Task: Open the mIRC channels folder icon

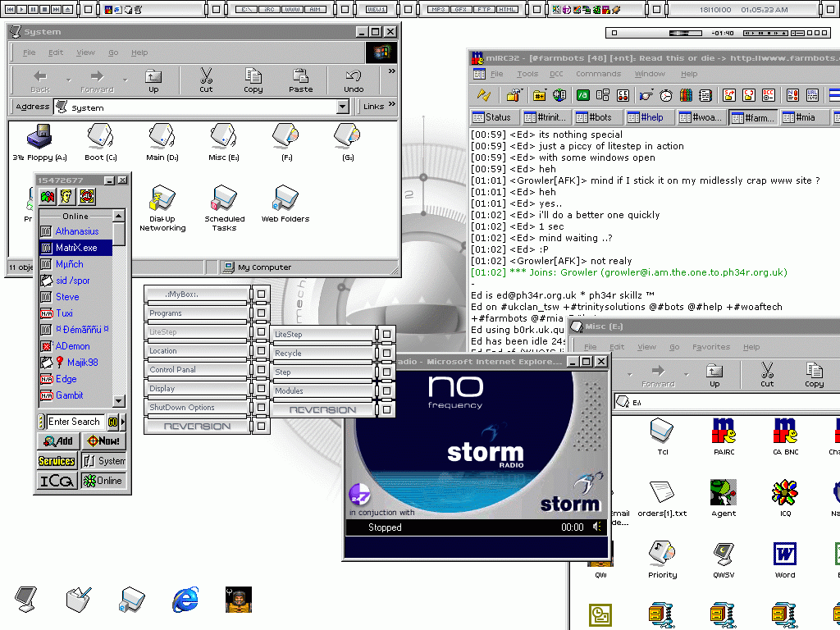Action: 539,95
